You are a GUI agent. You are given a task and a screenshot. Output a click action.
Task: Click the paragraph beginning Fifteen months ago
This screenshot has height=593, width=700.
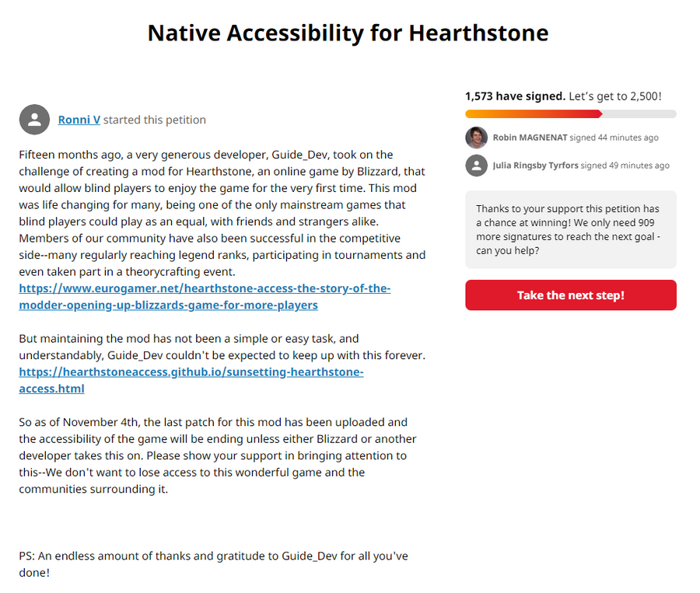pos(222,213)
